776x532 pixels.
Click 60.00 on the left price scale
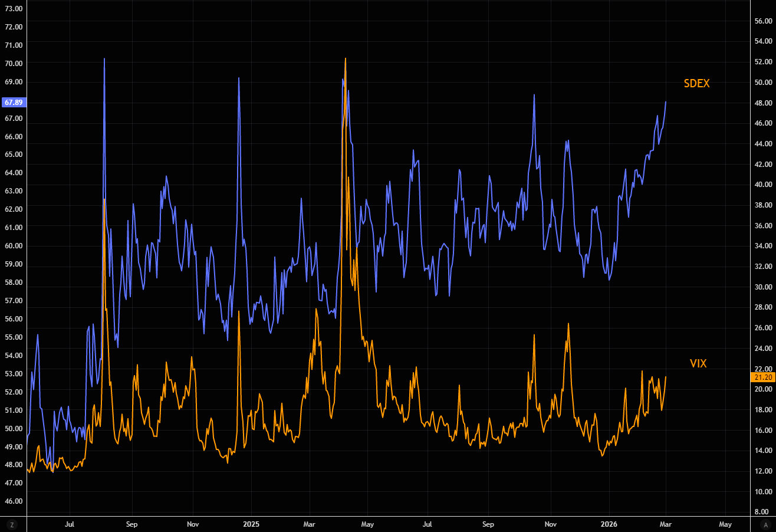coord(13,246)
